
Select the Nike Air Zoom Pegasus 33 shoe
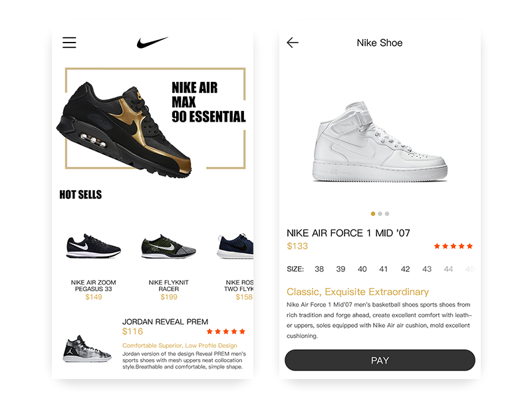coord(93,246)
